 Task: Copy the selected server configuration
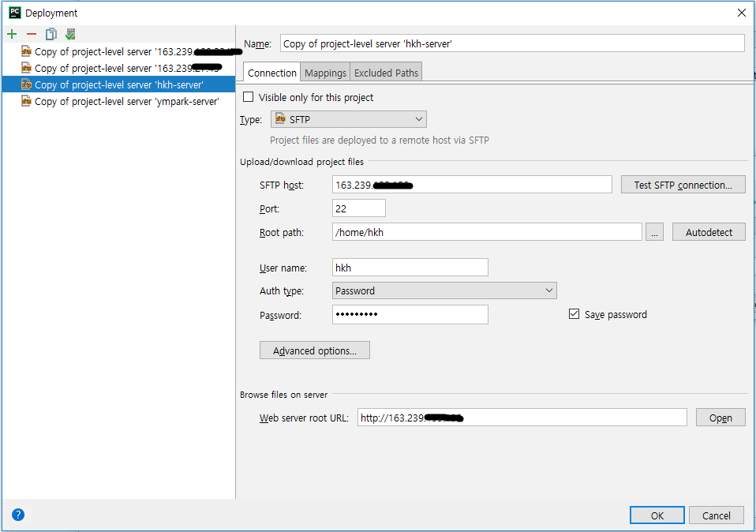click(51, 34)
